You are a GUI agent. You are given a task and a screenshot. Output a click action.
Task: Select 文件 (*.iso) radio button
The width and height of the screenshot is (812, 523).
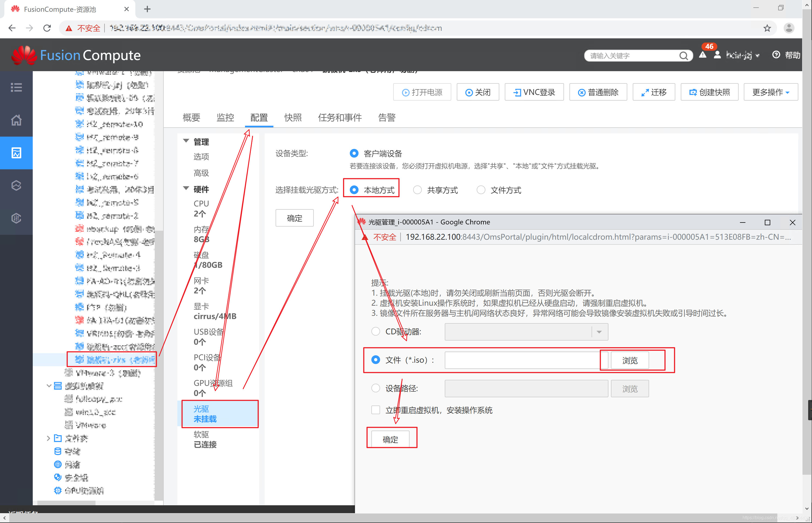click(375, 360)
